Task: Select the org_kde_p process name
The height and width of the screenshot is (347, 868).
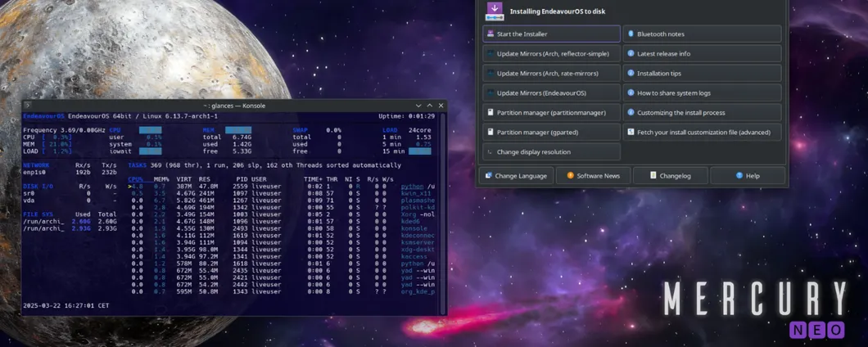Action: point(418,291)
